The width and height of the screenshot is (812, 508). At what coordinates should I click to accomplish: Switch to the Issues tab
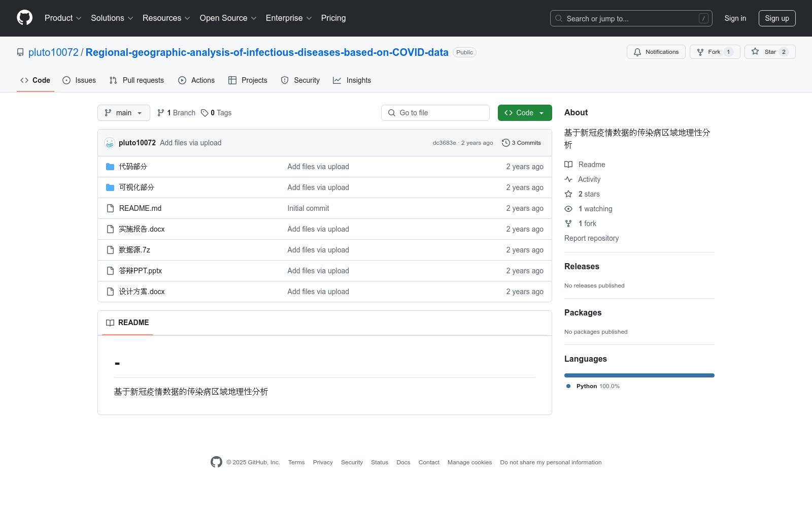coord(79,80)
